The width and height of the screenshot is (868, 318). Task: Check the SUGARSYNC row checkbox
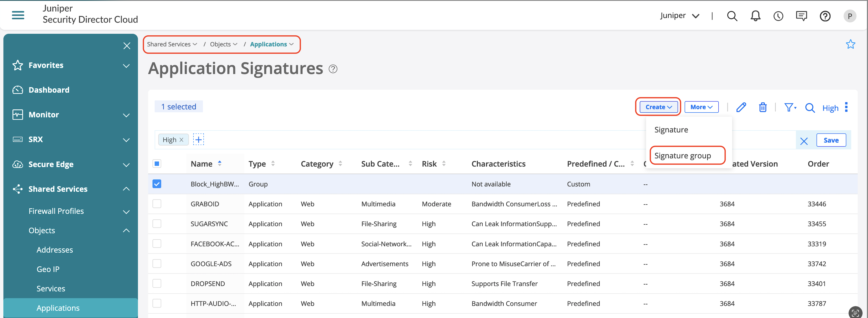click(x=157, y=224)
